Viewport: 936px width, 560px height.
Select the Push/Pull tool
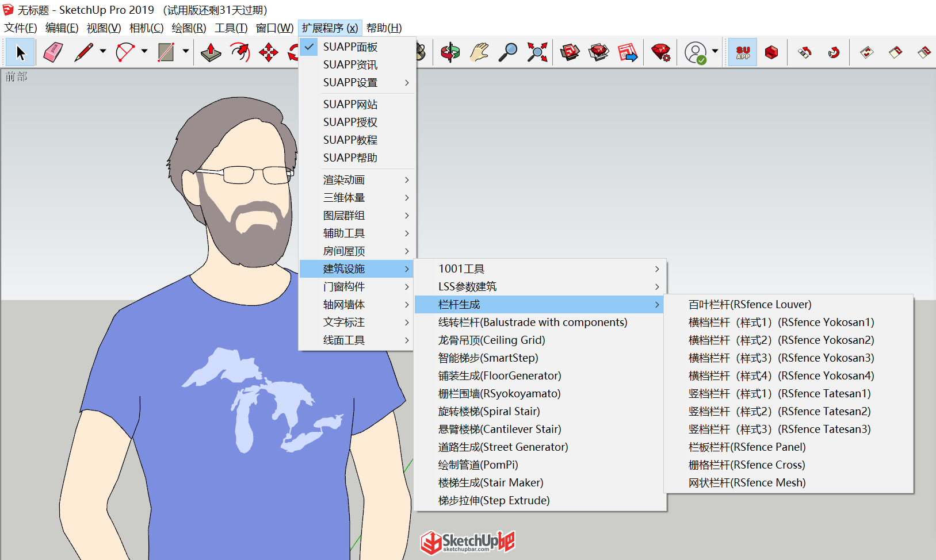click(211, 52)
